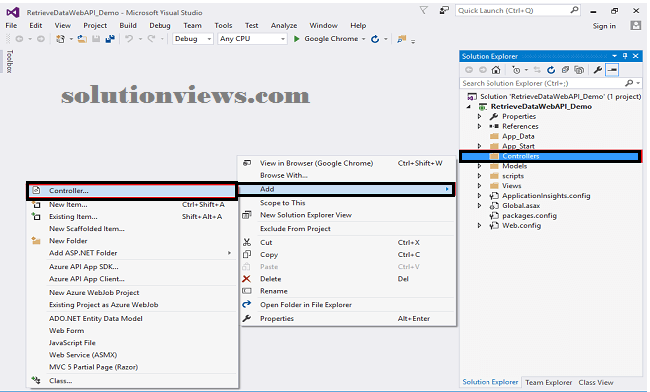The width and height of the screenshot is (650, 392).
Task: Pin the Solution Explorer with auto-hide icon
Action: (625, 56)
